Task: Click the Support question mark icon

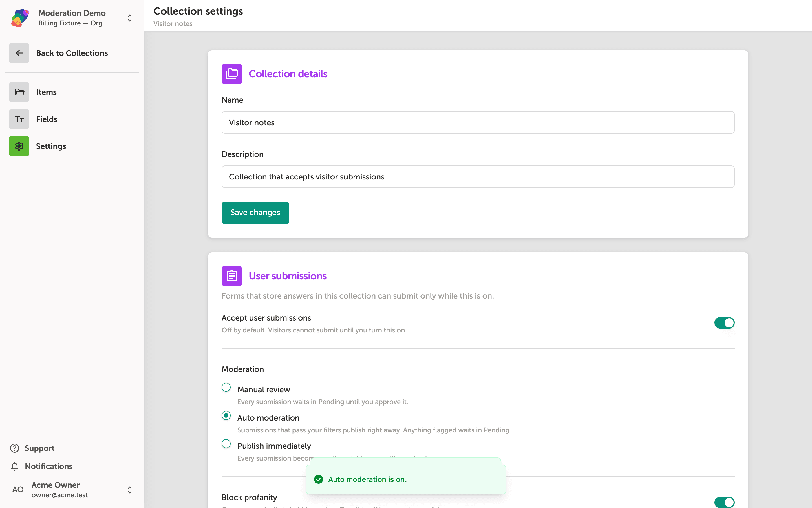Action: pyautogui.click(x=14, y=448)
